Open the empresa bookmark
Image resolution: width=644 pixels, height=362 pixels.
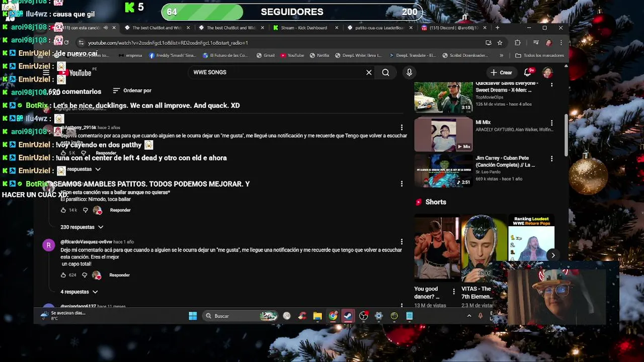pyautogui.click(x=130, y=55)
